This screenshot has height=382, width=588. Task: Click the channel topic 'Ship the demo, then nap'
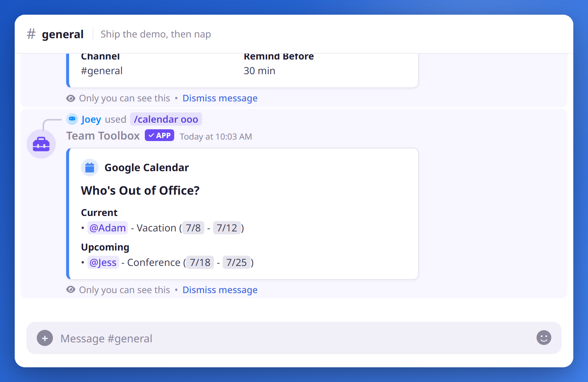(156, 34)
